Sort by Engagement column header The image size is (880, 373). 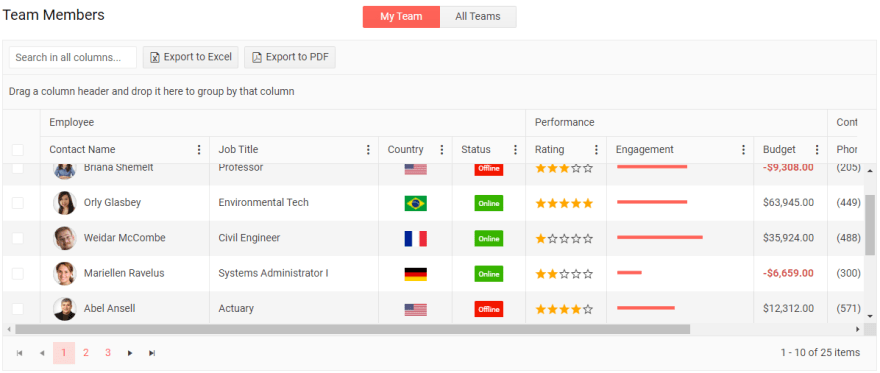point(645,150)
